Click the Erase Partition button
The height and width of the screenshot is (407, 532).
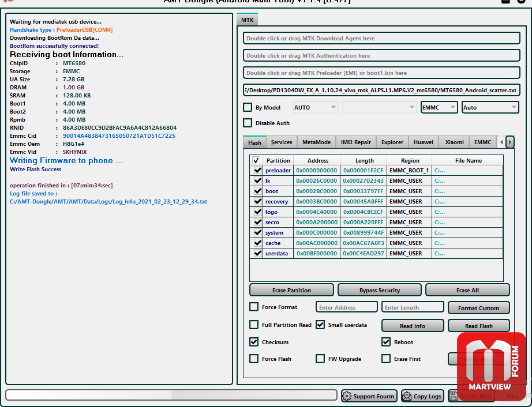click(x=291, y=290)
